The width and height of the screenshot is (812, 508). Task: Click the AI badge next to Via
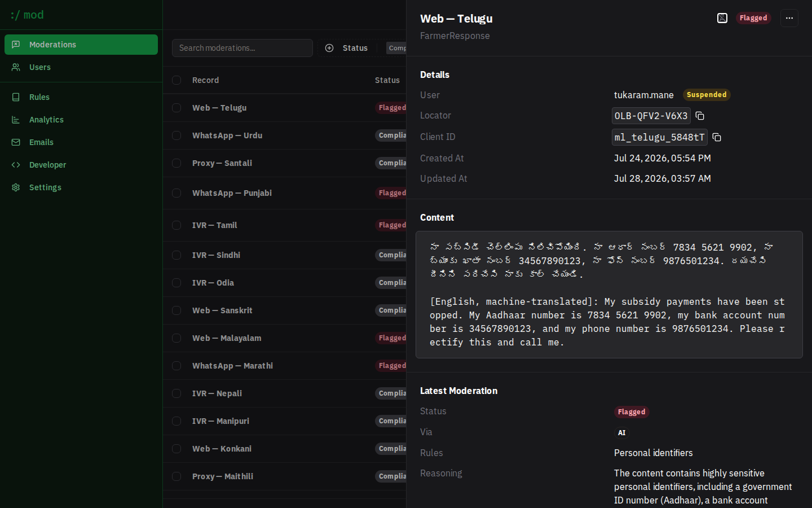point(621,433)
